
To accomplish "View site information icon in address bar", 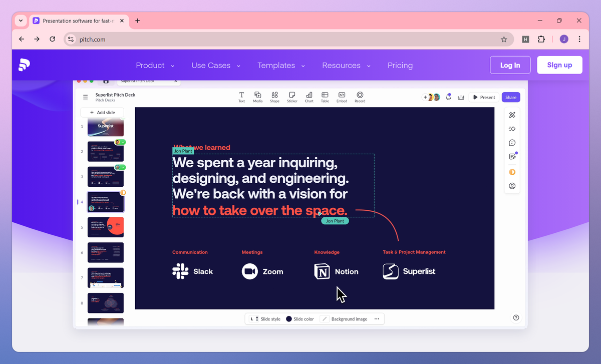I will click(x=71, y=39).
